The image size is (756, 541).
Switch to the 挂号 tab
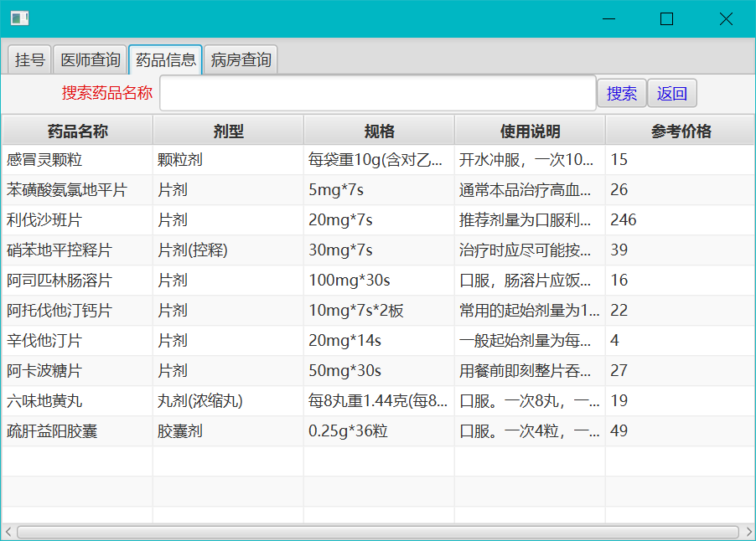coord(29,59)
